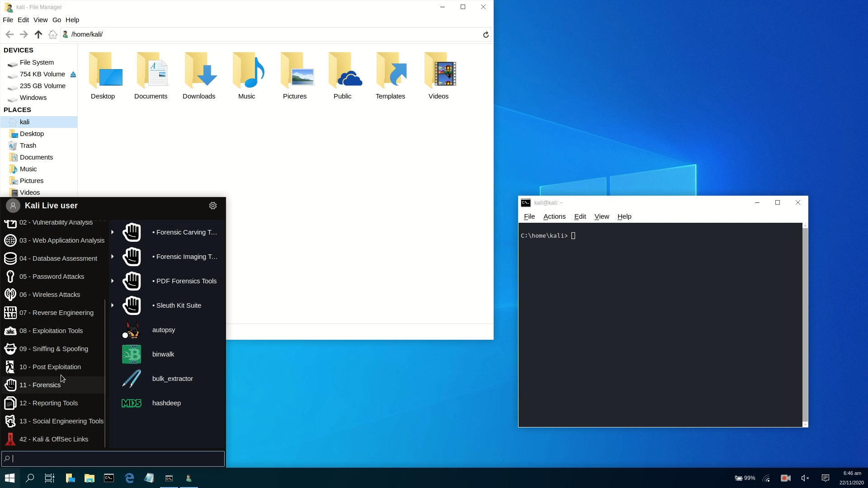Select 07 - Reverse Engineering category
868x488 pixels.
tap(54, 313)
